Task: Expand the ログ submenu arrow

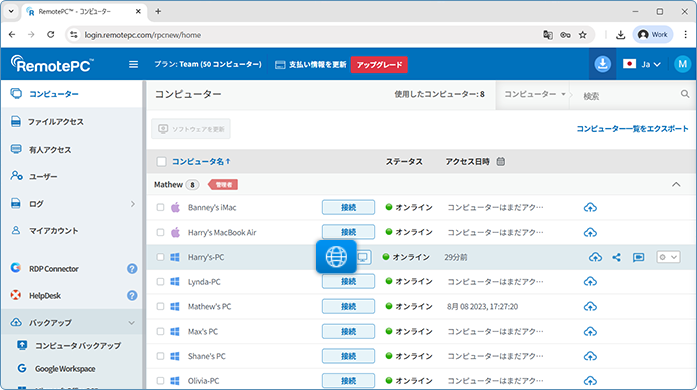Action: click(x=132, y=204)
